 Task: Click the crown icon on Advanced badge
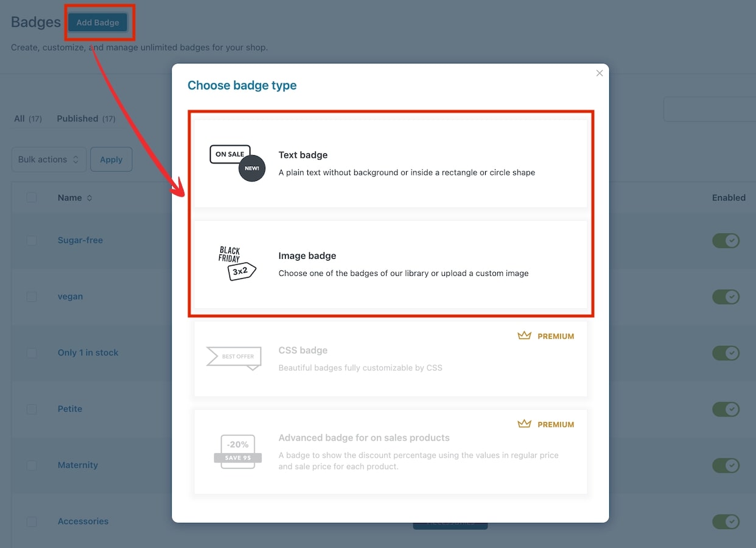524,424
